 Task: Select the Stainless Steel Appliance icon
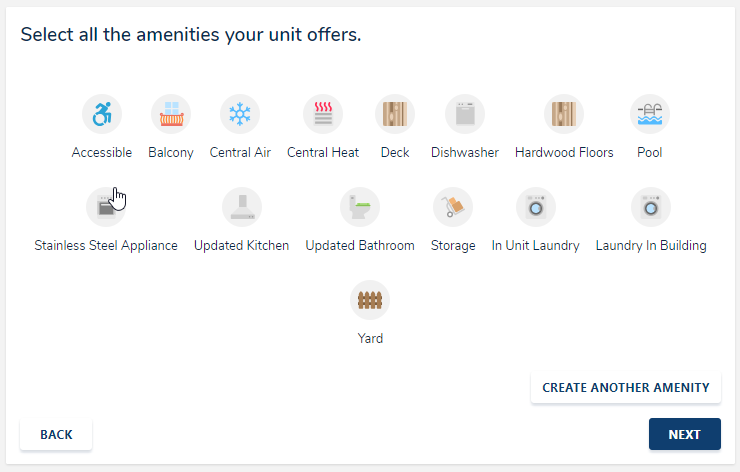106,207
